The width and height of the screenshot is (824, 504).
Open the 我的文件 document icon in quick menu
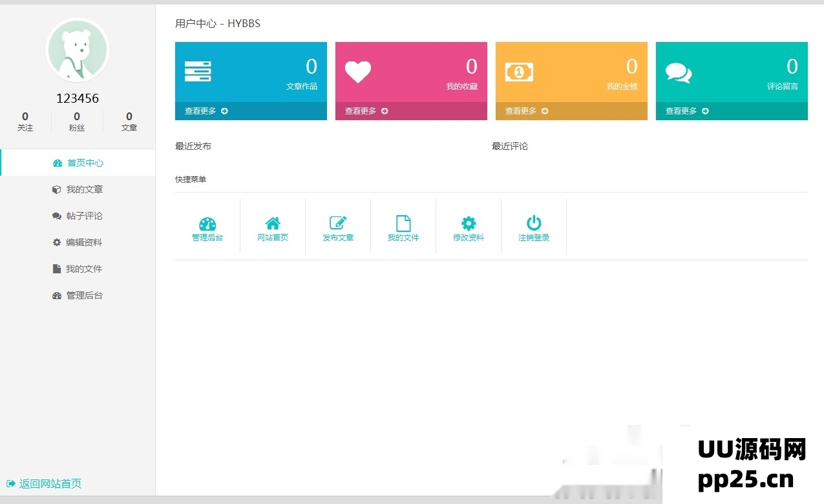pos(403,222)
